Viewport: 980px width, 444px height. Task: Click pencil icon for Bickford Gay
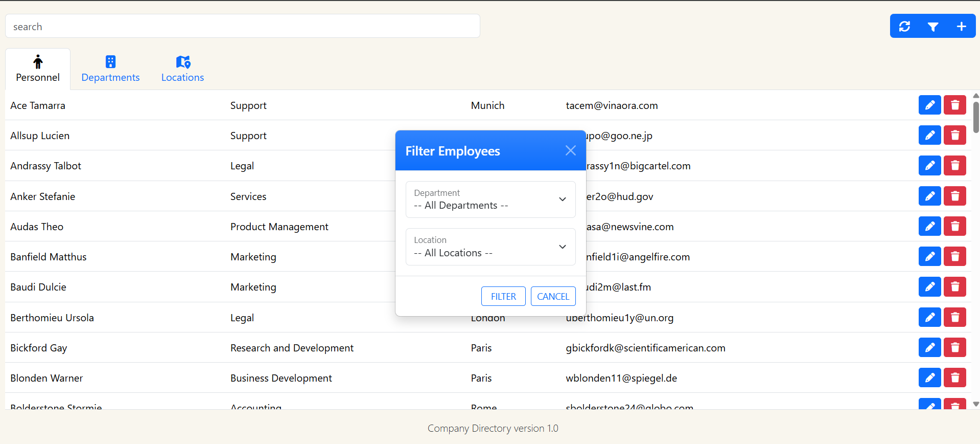[x=929, y=348]
